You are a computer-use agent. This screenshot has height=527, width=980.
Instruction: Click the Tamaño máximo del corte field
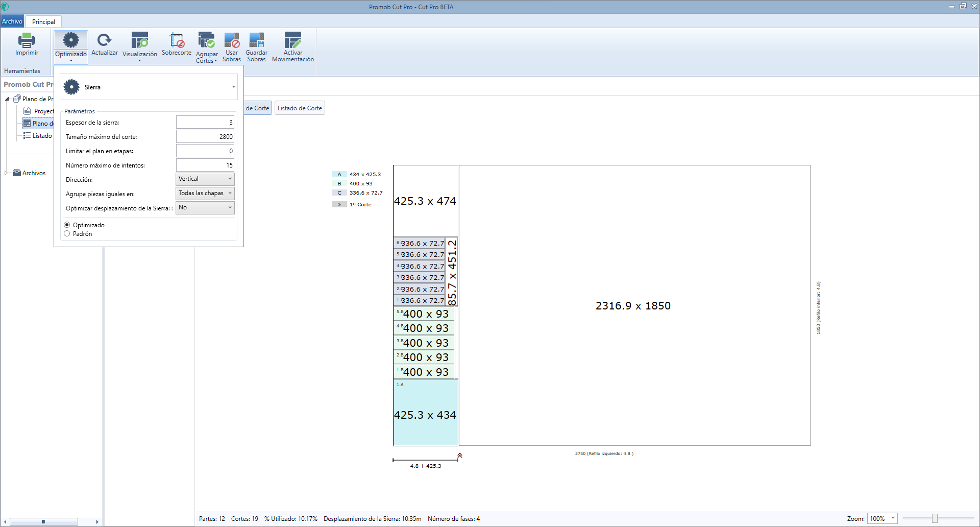tap(205, 136)
